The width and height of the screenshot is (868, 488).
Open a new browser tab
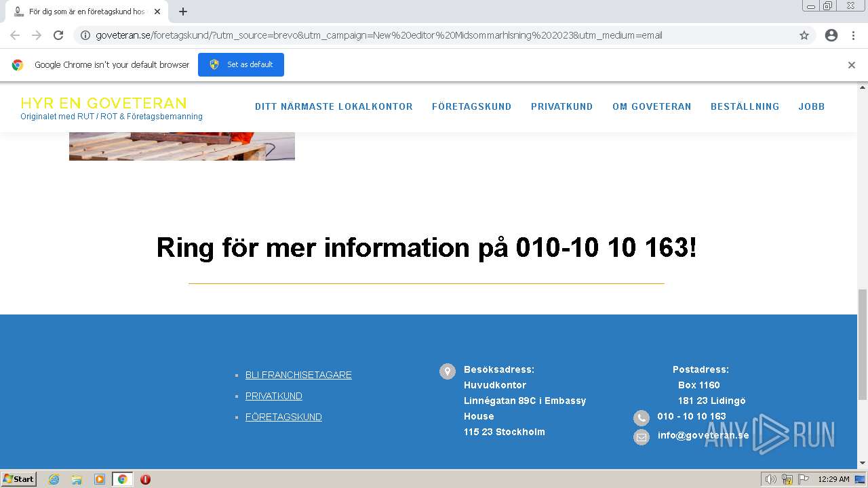[x=183, y=12]
